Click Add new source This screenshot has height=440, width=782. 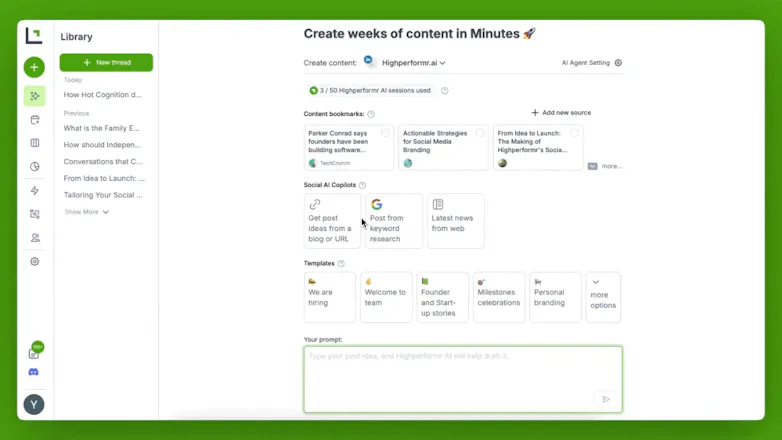(561, 113)
